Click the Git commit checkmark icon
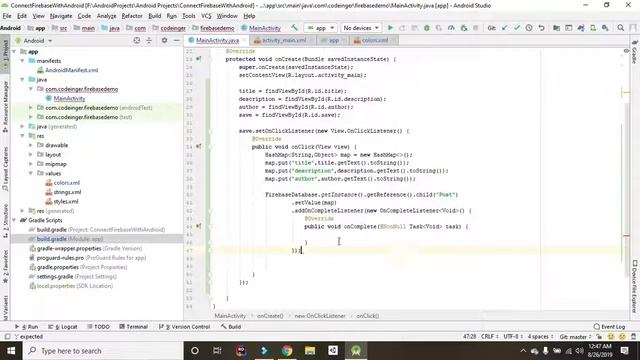The height and width of the screenshot is (360, 640). click(517, 28)
